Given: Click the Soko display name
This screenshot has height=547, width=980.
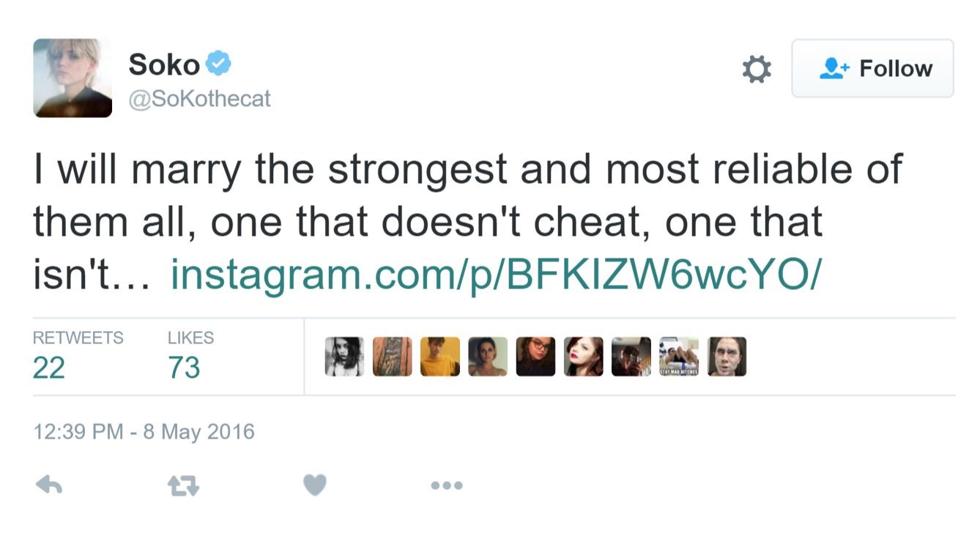Looking at the screenshot, I should point(164,64).
